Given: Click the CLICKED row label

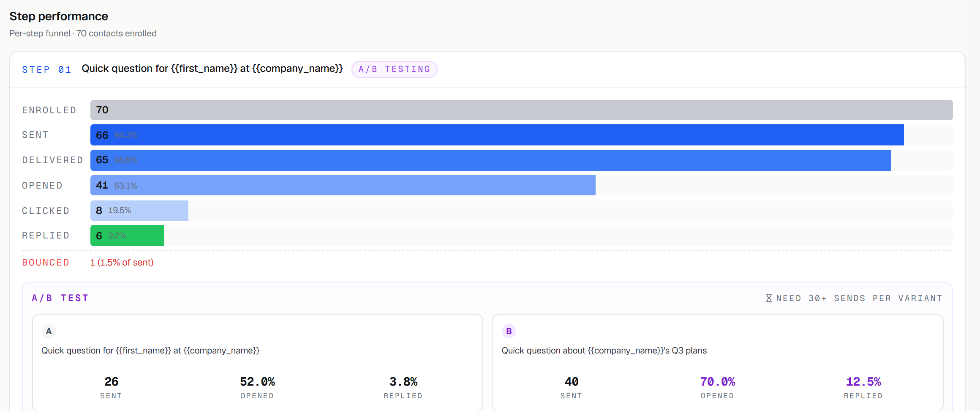Looking at the screenshot, I should pyautogui.click(x=46, y=211).
